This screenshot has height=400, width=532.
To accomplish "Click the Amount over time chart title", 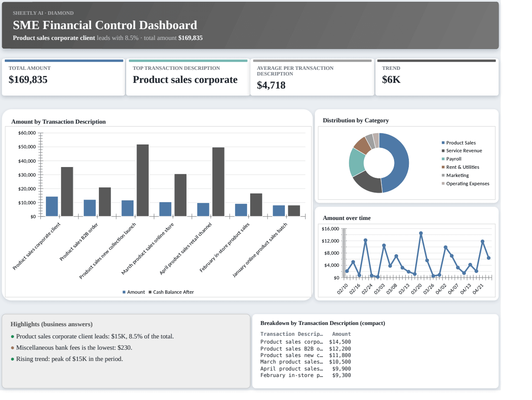I will [347, 218].
